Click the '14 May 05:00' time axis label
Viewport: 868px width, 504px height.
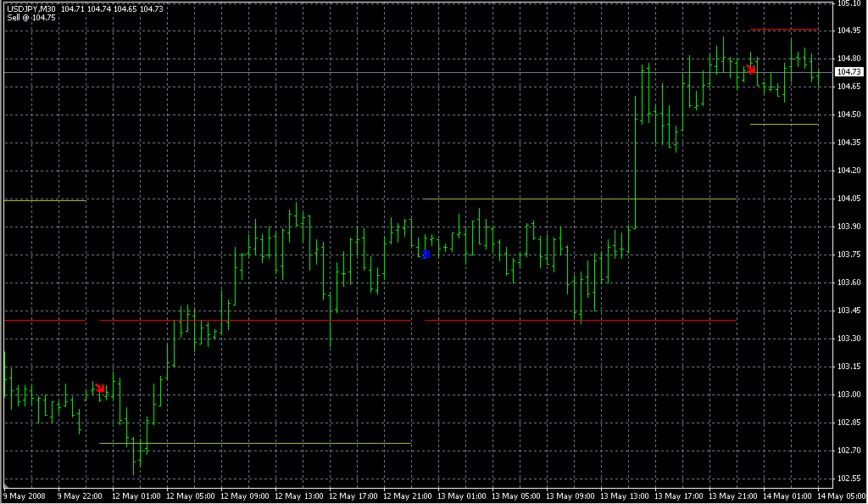[843, 496]
